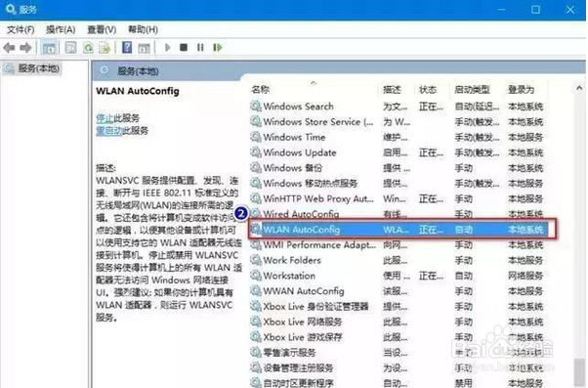Screen dimensions: 588x388
Task: Open the 查看(V) menu
Action: pos(102,29)
